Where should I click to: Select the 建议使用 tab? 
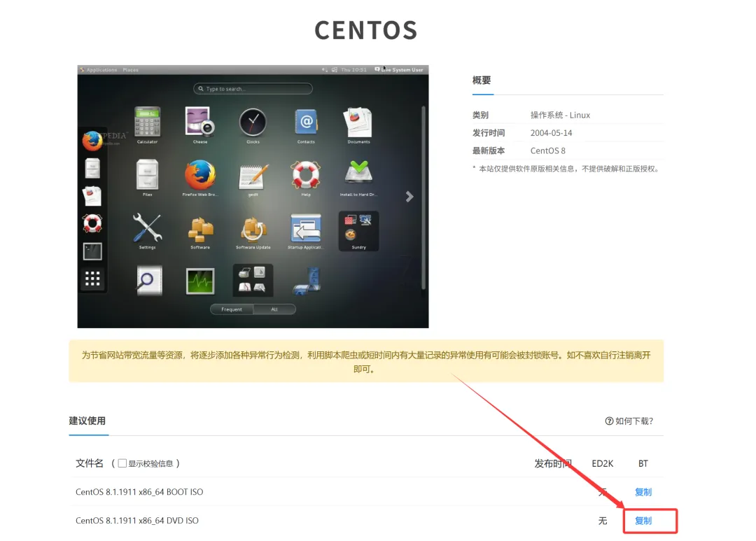click(x=87, y=421)
